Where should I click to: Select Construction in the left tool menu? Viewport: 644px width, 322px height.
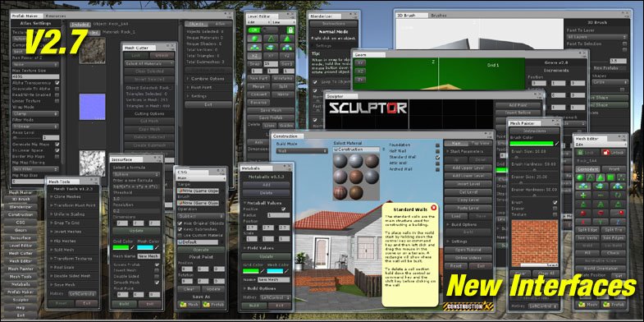click(21, 214)
